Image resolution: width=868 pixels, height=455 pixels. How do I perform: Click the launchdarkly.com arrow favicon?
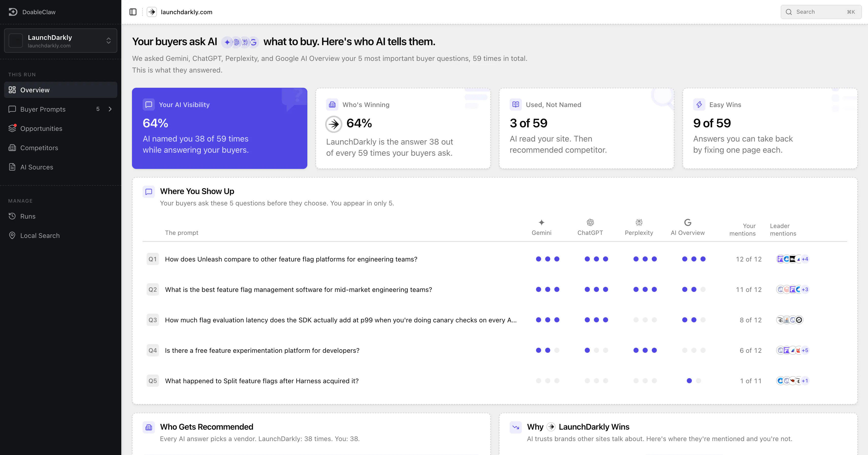pyautogui.click(x=152, y=12)
